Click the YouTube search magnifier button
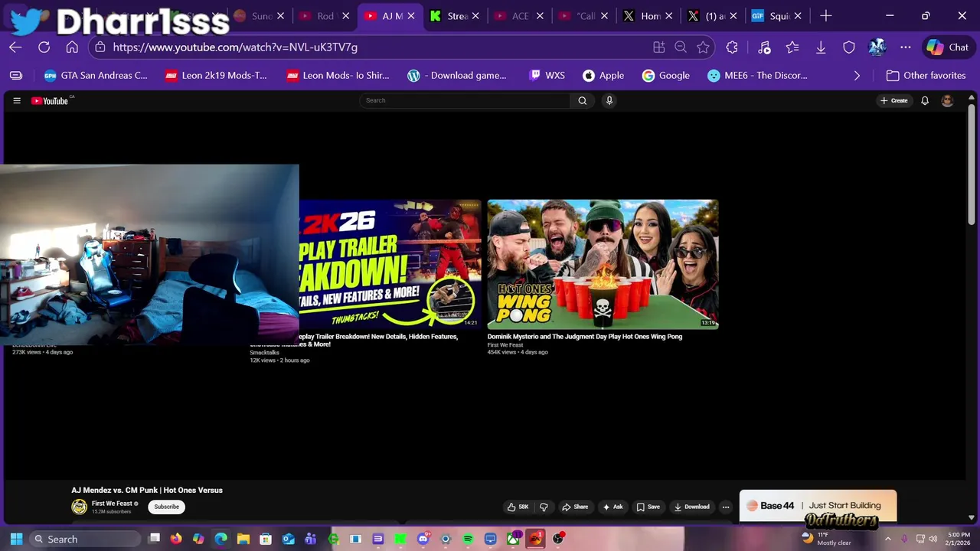This screenshot has width=980, height=551. tap(583, 100)
